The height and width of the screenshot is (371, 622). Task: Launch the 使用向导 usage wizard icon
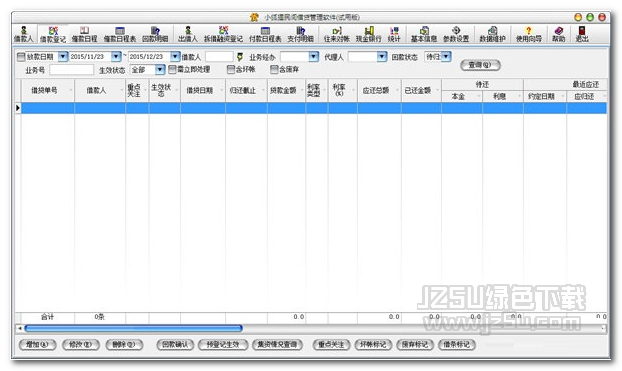coord(528,34)
